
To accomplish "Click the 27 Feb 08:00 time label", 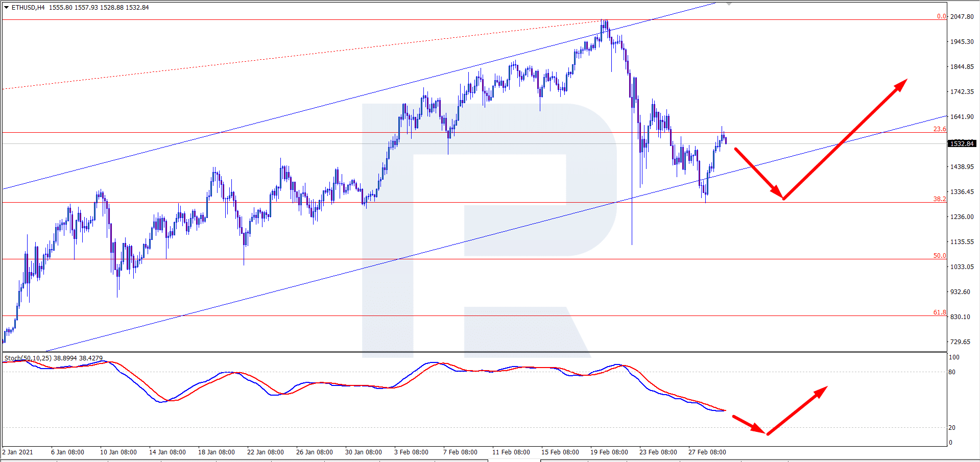I will pos(707,452).
